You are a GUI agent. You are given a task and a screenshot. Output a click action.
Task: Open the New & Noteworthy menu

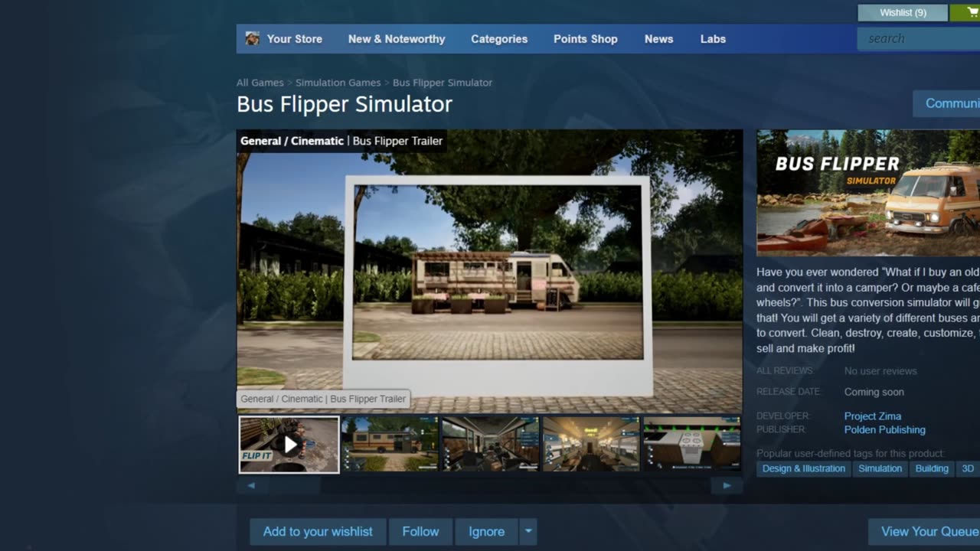pos(396,39)
